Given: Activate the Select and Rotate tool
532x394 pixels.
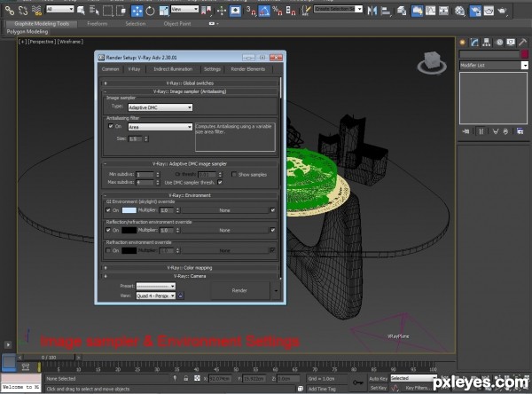Looking at the screenshot, I should (x=150, y=11).
